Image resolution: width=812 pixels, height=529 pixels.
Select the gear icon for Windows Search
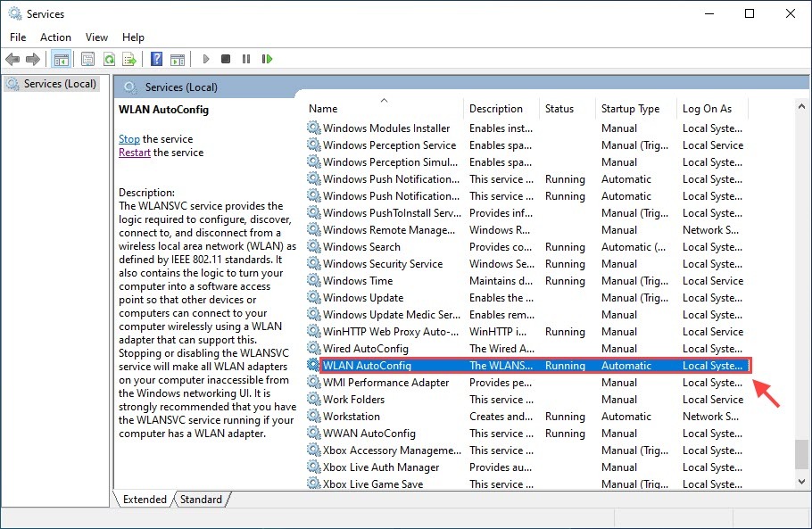coord(313,246)
